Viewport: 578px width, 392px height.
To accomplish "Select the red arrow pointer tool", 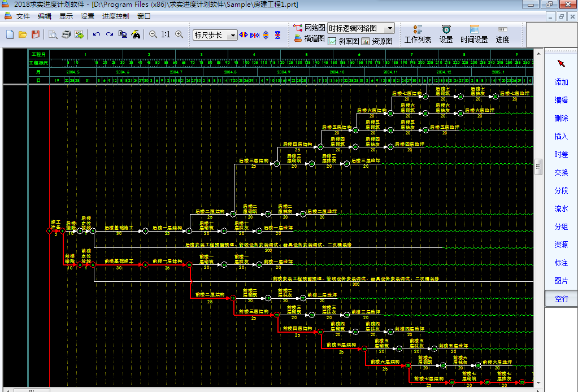I will tap(561, 64).
